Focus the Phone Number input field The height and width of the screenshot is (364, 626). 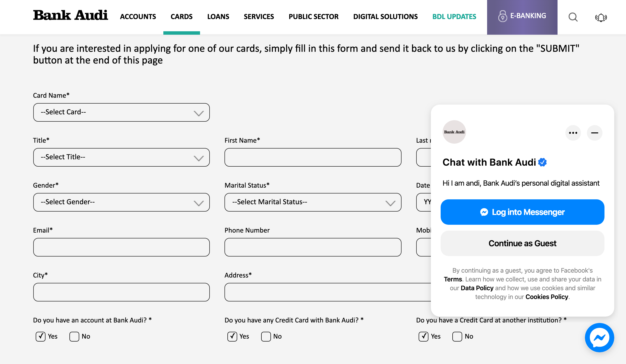coord(313,247)
